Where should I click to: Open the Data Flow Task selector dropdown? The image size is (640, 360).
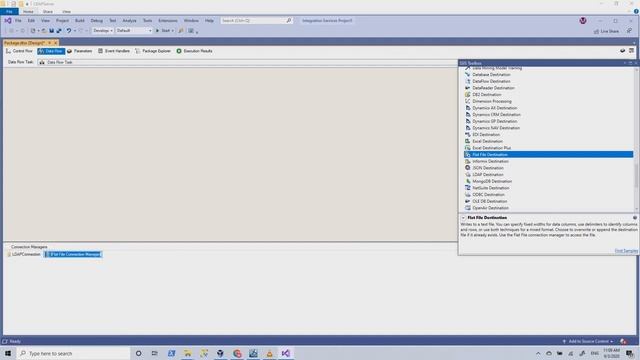[247, 62]
